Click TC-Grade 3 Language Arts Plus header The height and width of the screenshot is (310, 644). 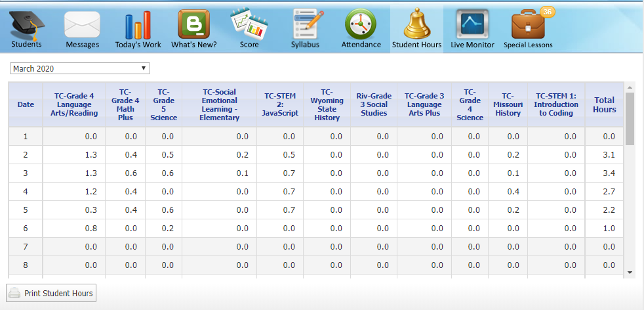click(x=424, y=104)
